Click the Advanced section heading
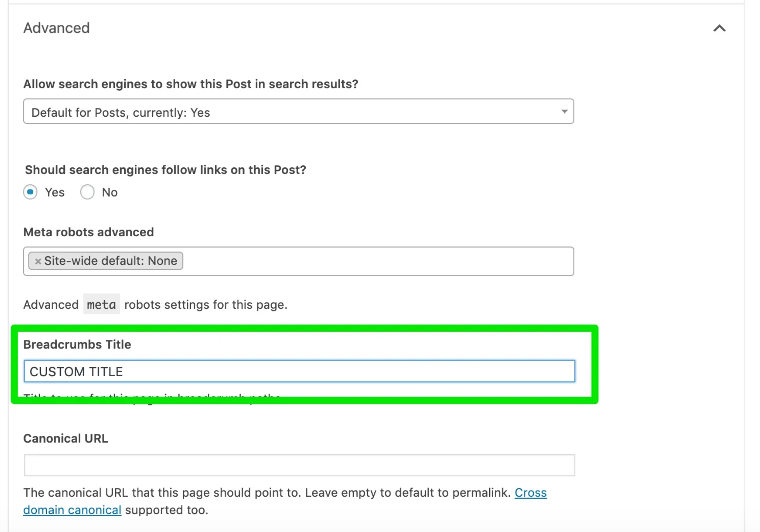Screen dimensions: 760x532 tap(57, 28)
